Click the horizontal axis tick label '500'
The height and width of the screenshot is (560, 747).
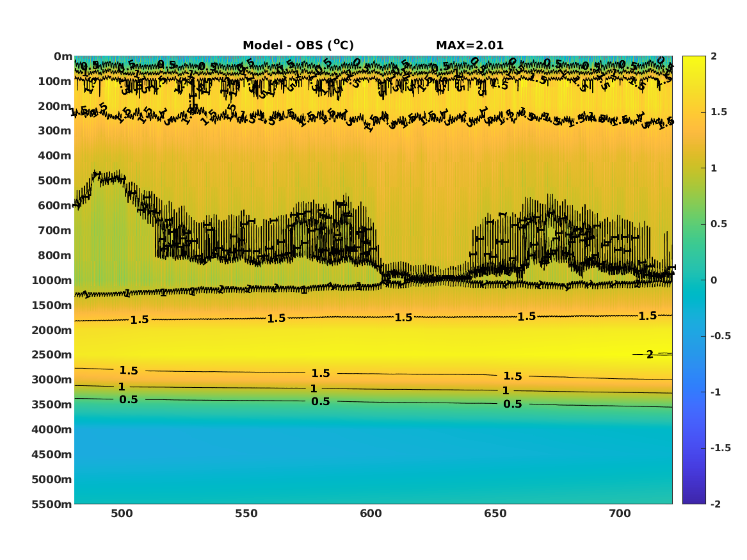tap(122, 514)
